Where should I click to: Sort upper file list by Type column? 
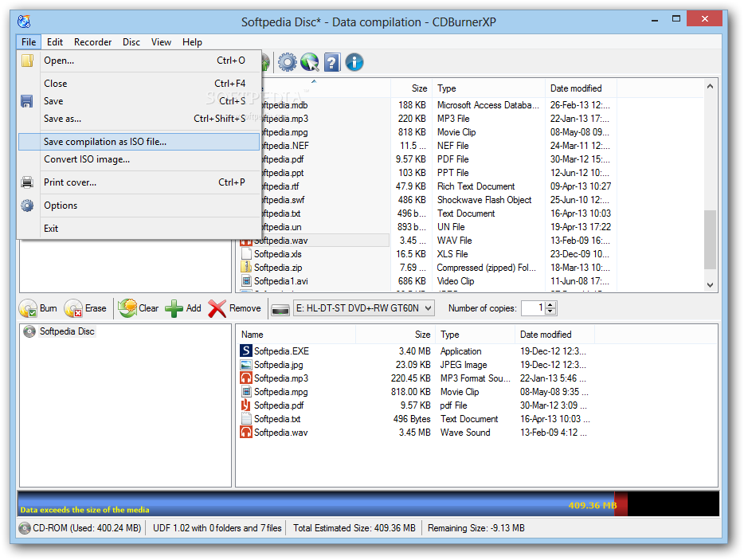tap(489, 88)
